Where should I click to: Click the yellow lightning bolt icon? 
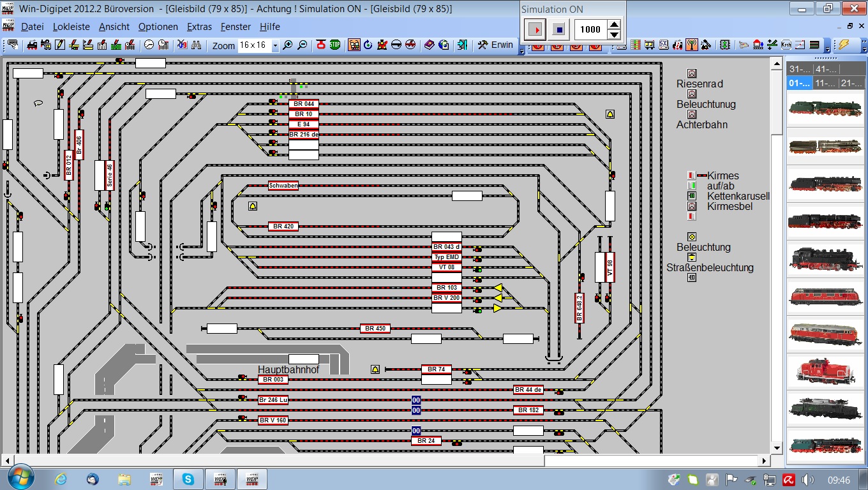pos(844,45)
